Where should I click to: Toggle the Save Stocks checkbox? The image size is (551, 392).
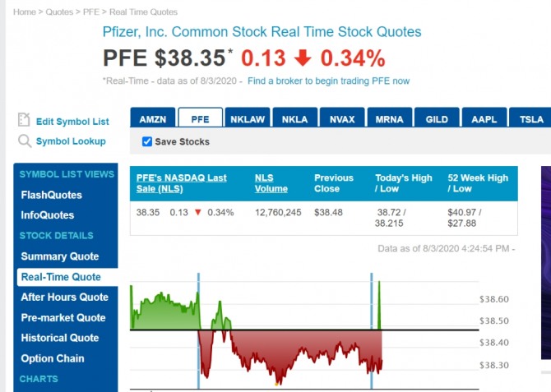[x=146, y=141]
